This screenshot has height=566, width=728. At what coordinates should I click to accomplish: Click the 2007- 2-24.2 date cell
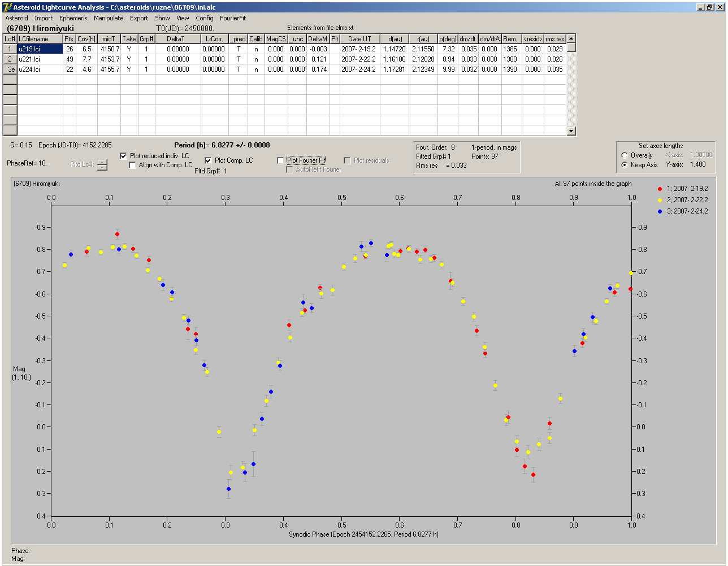click(359, 69)
